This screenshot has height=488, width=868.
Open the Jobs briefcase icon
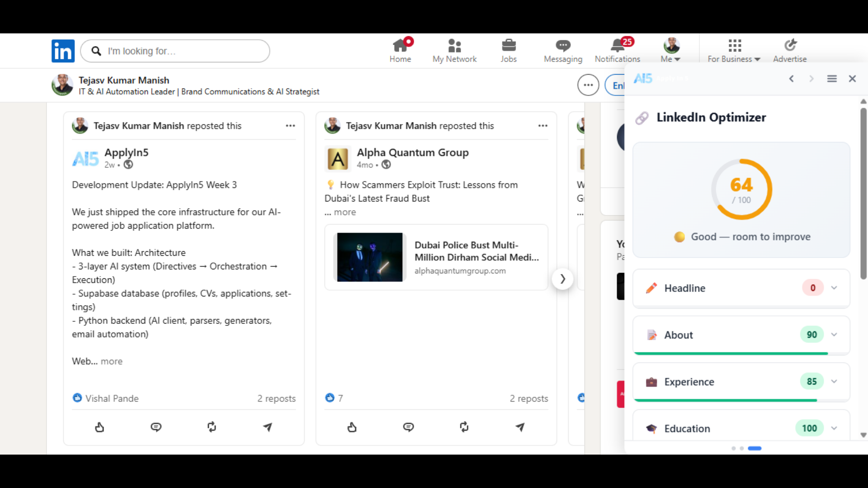(509, 46)
